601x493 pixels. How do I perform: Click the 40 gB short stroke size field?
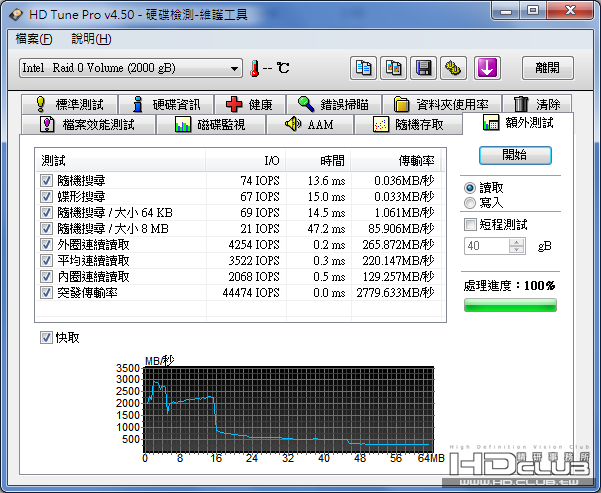pos(487,246)
